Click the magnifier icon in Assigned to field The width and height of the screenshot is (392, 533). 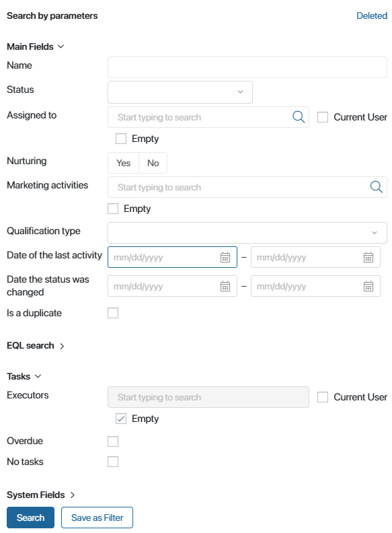coord(299,117)
